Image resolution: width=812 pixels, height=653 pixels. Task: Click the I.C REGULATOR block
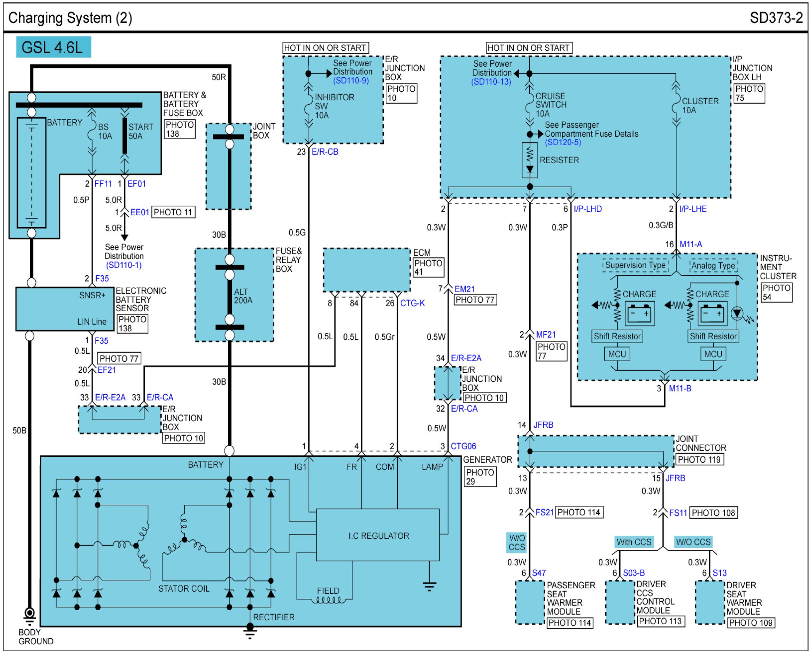tap(378, 535)
